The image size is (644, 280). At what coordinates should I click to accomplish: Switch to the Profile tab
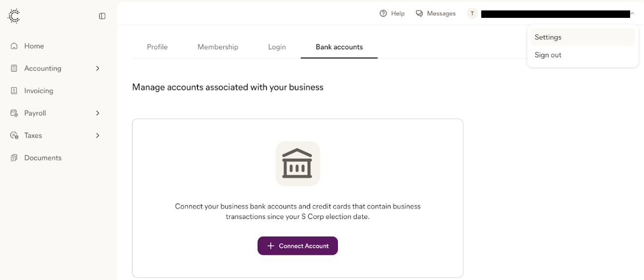(157, 47)
